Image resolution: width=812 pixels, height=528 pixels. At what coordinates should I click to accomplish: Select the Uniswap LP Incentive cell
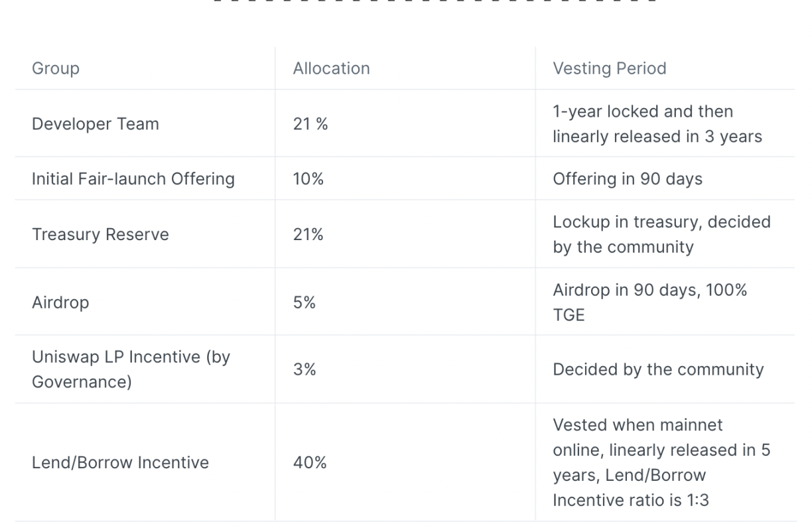[x=131, y=369]
